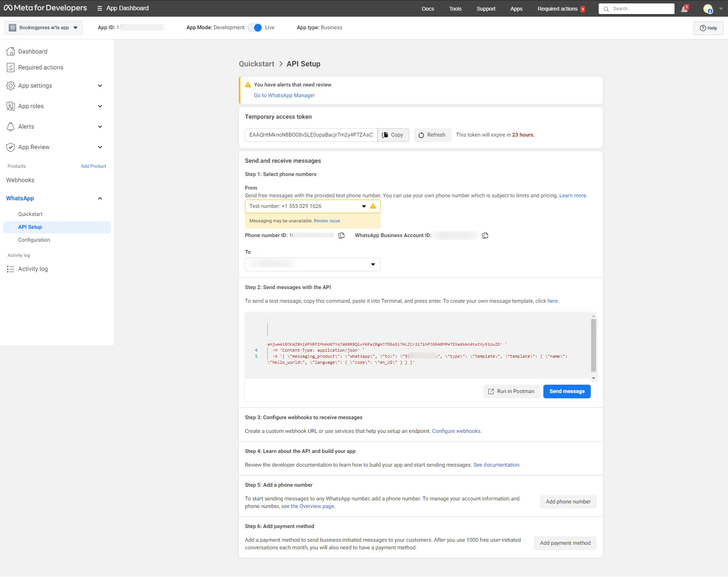Open the Bookingpress w'ts app selector dropdown
The height and width of the screenshot is (577, 728).
click(x=44, y=28)
